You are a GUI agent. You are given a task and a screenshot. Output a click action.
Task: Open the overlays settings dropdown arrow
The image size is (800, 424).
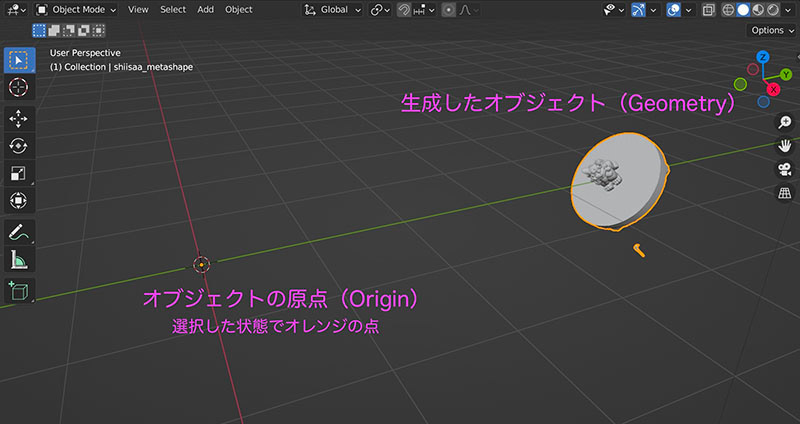pos(688,10)
